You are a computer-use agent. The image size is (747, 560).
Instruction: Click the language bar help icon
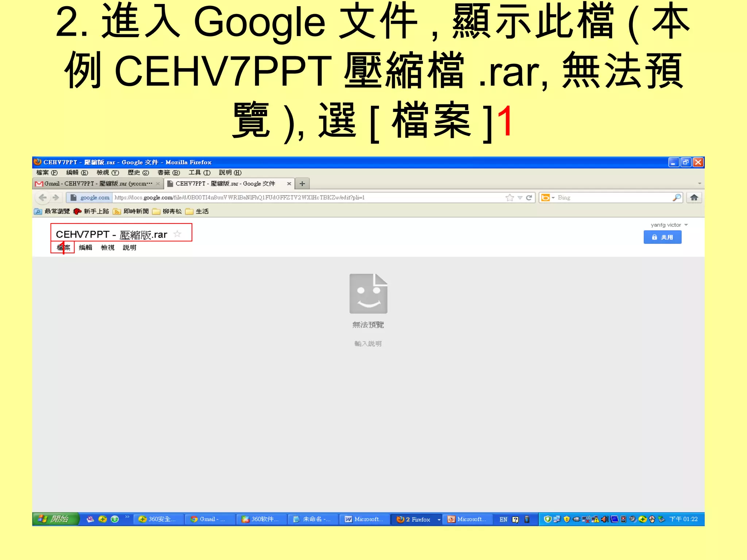515,520
